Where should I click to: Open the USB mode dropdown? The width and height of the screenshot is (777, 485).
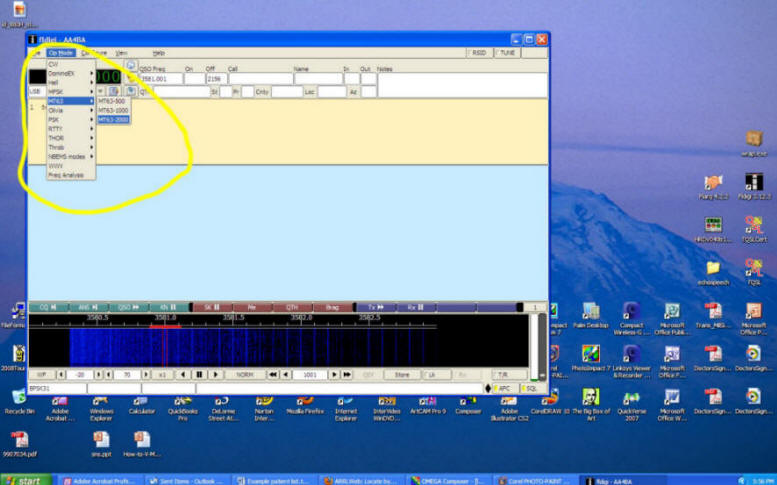point(37,92)
